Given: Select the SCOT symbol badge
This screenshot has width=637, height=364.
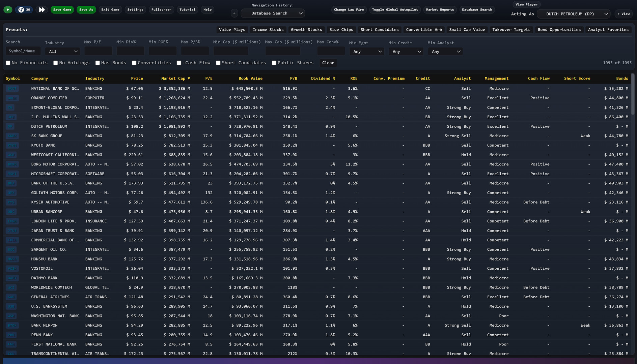Looking at the screenshot, I should pyautogui.click(x=12, y=88).
